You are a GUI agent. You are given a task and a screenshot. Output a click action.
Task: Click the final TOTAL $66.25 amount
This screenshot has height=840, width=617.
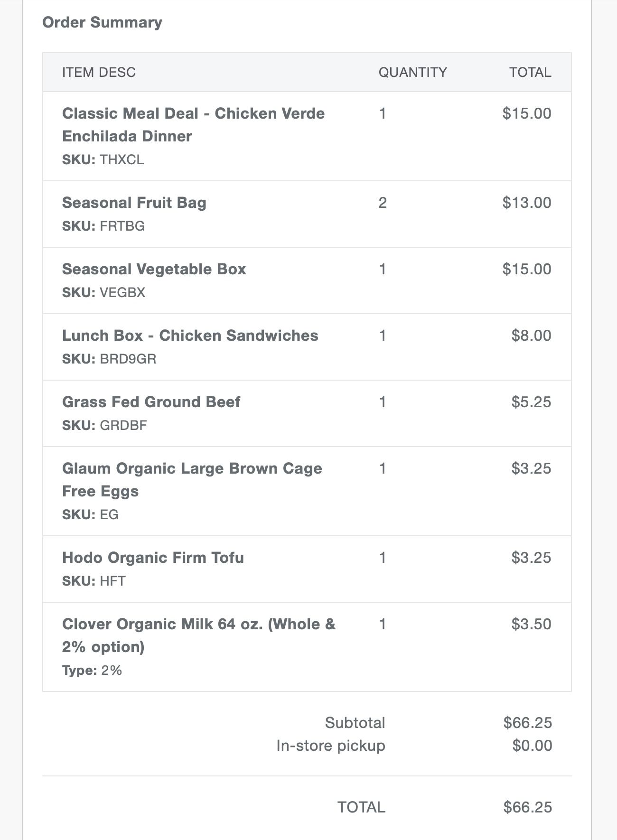[x=528, y=807]
